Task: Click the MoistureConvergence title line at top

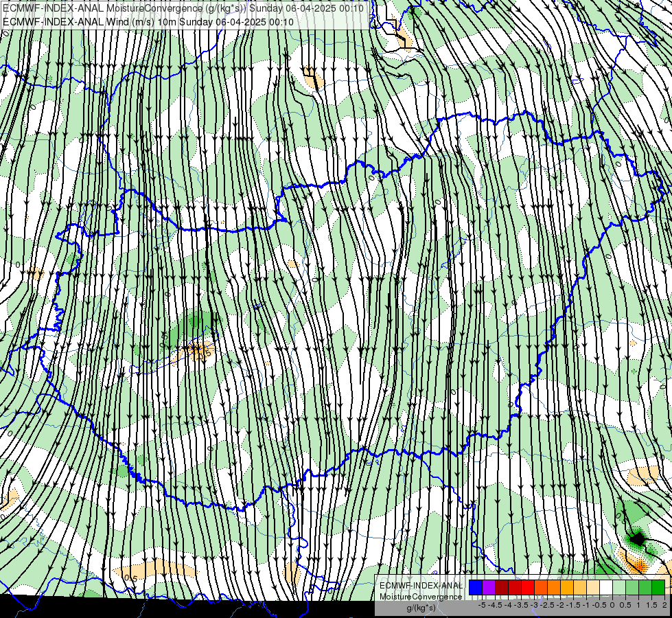Action: (x=183, y=8)
